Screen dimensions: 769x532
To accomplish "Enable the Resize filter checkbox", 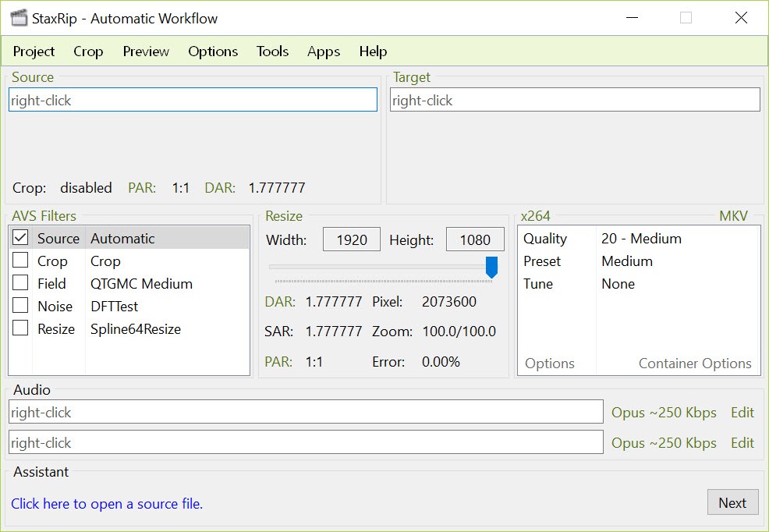I will (x=20, y=328).
